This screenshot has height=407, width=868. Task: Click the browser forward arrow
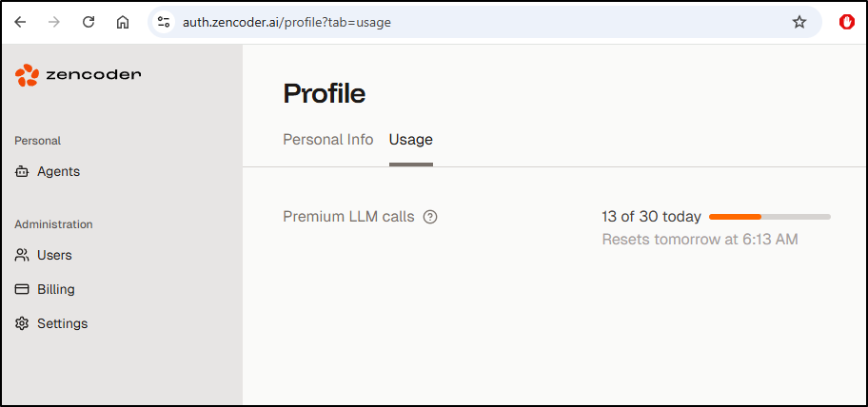click(x=54, y=22)
